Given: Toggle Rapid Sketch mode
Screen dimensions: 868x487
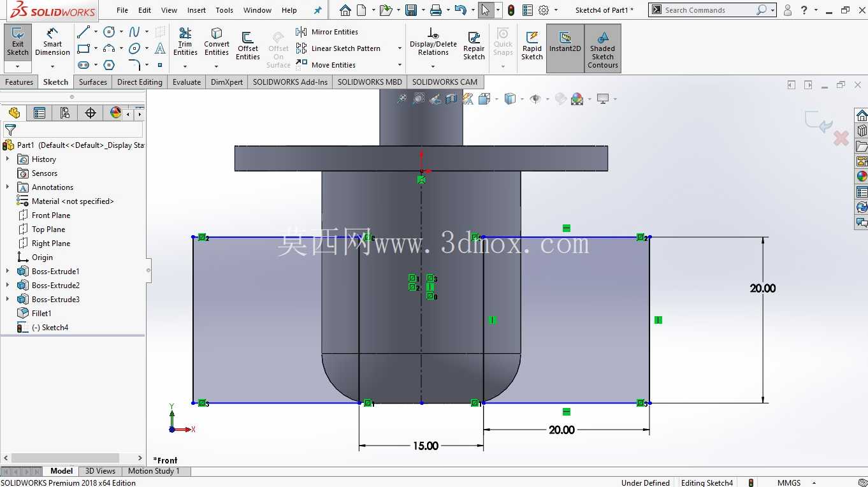Looking at the screenshot, I should coord(532,46).
